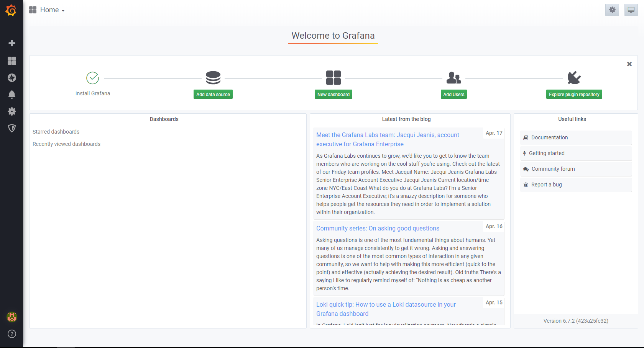Click Explore plugin repository button
The height and width of the screenshot is (348, 644).
click(x=574, y=95)
